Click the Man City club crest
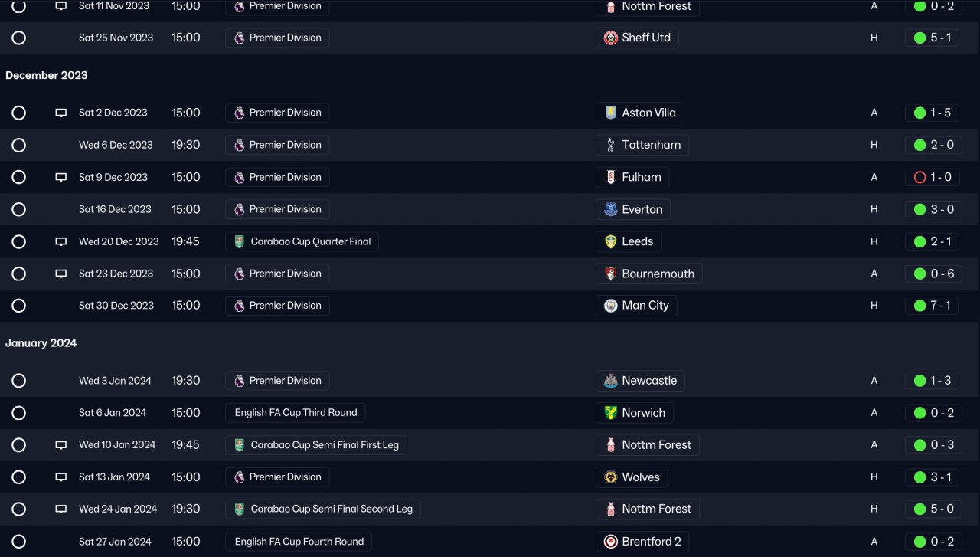 click(610, 306)
